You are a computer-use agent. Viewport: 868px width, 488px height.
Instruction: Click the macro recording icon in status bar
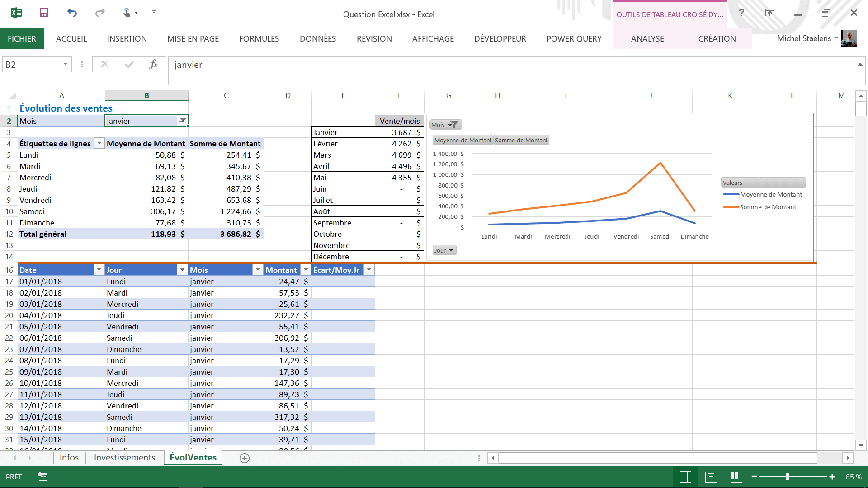[42, 477]
